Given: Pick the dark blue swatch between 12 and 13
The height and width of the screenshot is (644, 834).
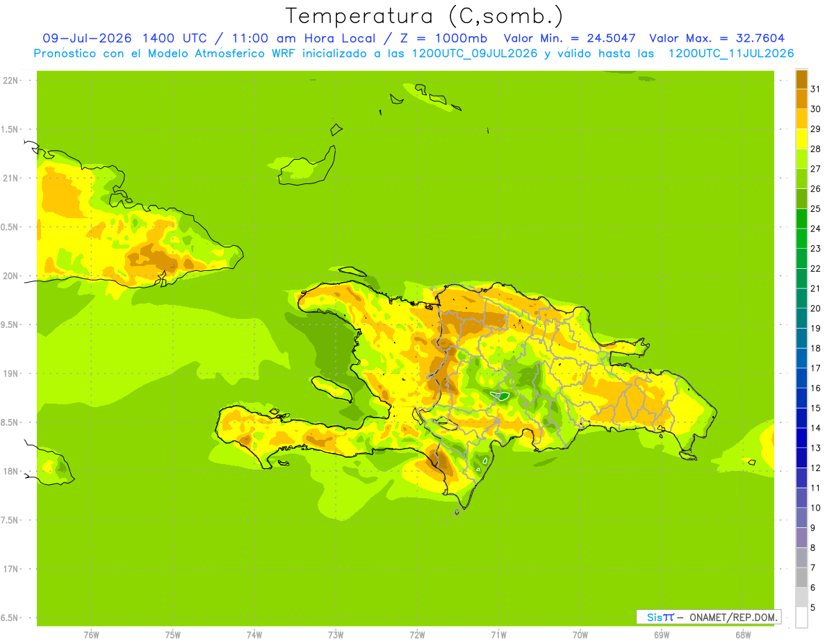Looking at the screenshot, I should pyautogui.click(x=801, y=457).
